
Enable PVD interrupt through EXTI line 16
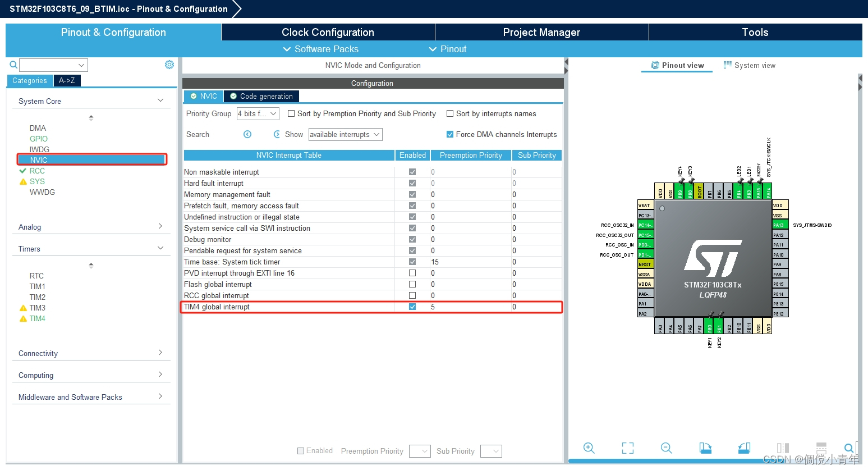(x=412, y=273)
